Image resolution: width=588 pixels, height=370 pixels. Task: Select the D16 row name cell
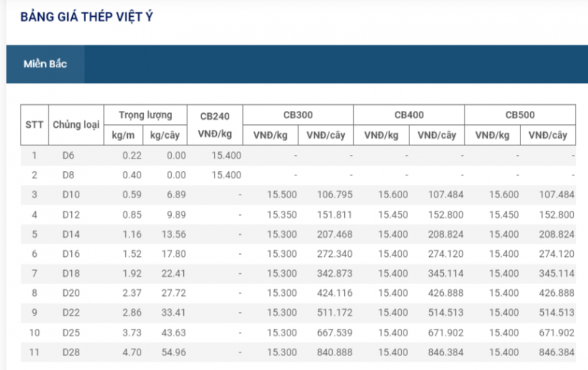pyautogui.click(x=71, y=253)
